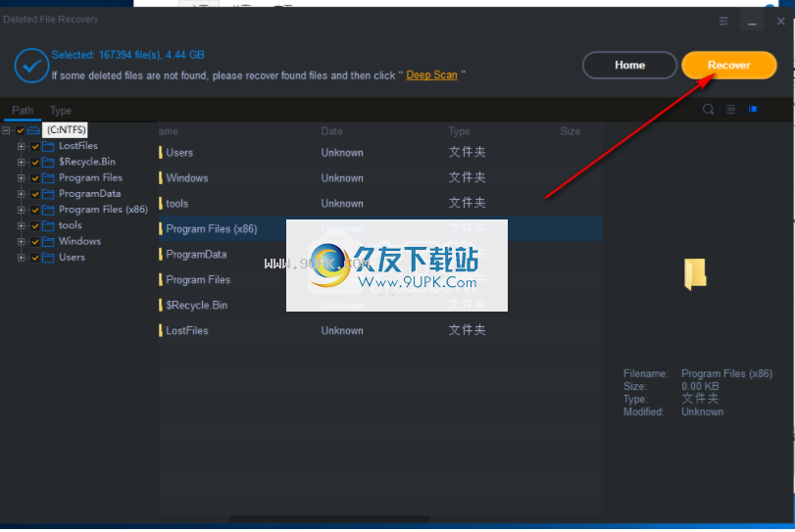Click the blue checkmark status icon

point(31,66)
